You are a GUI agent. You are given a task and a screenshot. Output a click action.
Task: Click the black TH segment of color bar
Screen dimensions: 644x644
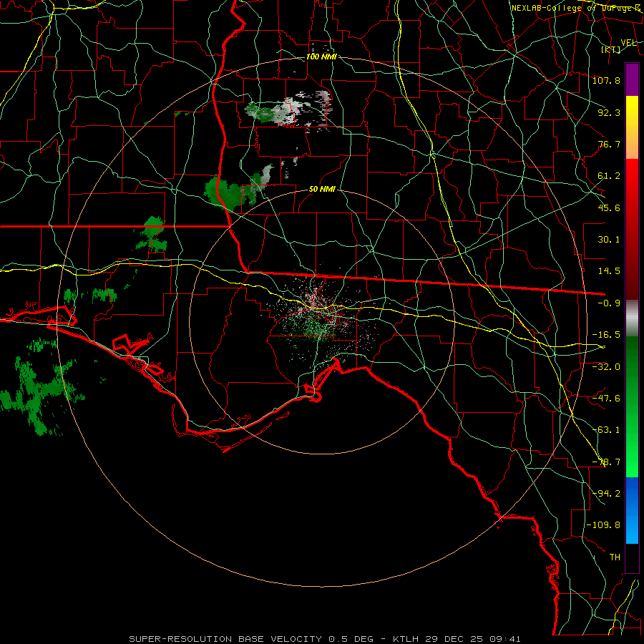[x=632, y=557]
